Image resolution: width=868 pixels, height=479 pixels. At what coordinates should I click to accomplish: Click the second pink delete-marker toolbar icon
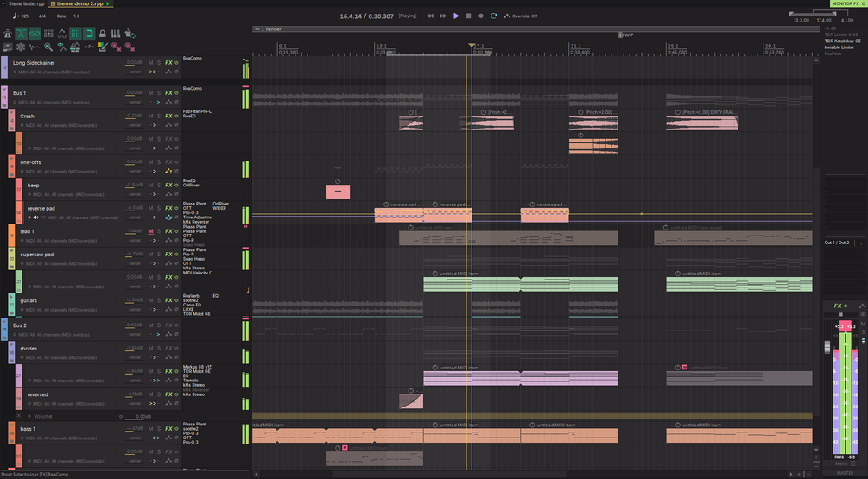pos(130,47)
